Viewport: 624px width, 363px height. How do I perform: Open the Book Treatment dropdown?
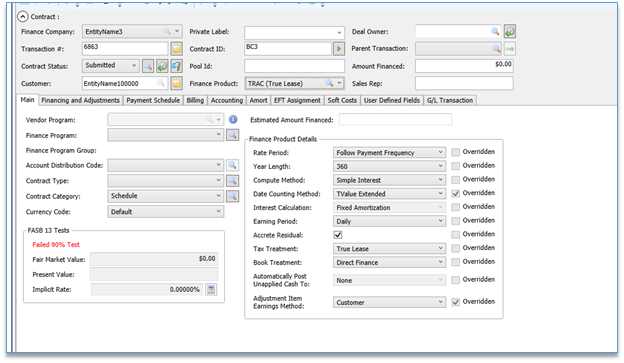click(441, 262)
